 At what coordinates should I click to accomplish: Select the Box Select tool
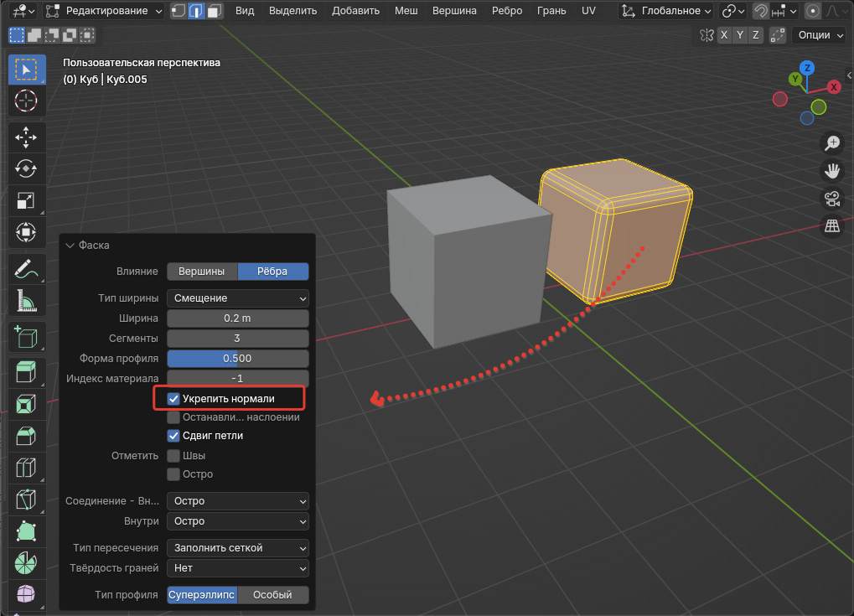[x=26, y=70]
